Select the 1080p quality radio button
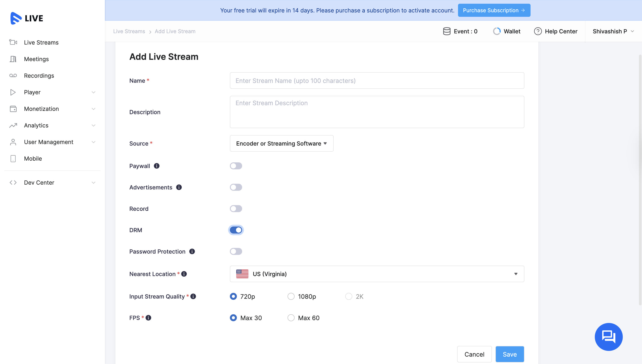 pyautogui.click(x=291, y=297)
